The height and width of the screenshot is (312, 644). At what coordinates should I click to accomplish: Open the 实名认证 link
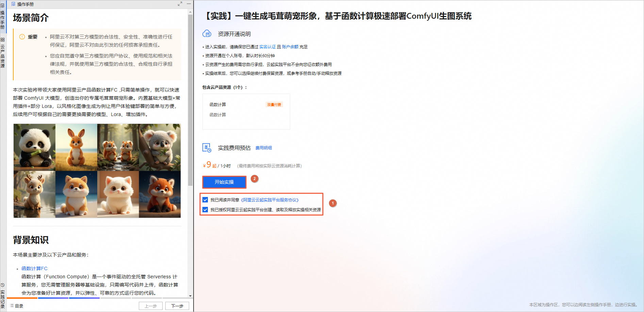click(267, 47)
